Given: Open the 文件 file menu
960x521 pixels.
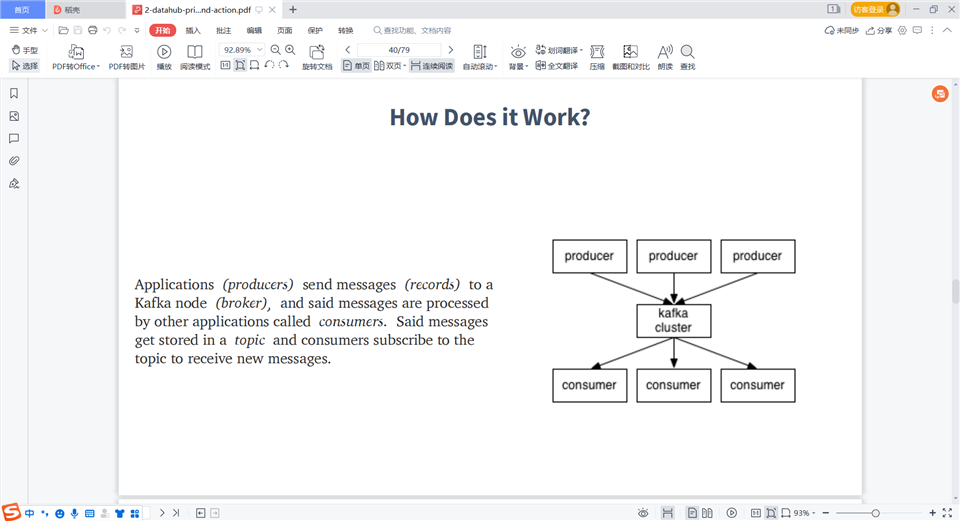Looking at the screenshot, I should (24, 30).
